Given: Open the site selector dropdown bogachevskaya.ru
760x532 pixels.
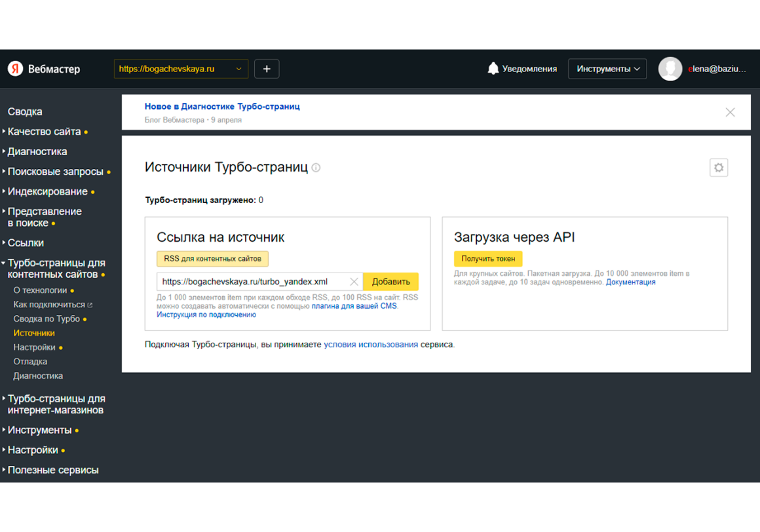Looking at the screenshot, I should pos(181,69).
